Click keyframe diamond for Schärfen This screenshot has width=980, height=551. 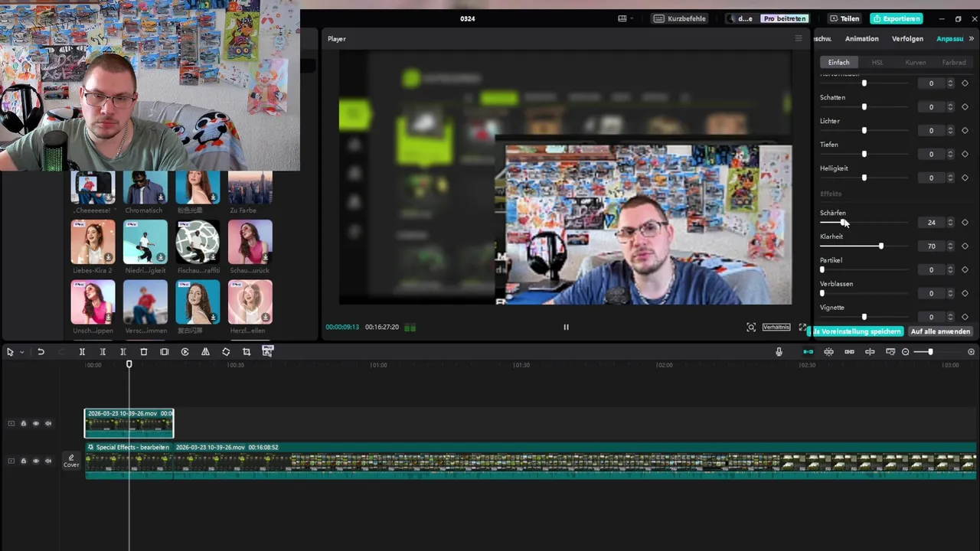click(x=965, y=223)
